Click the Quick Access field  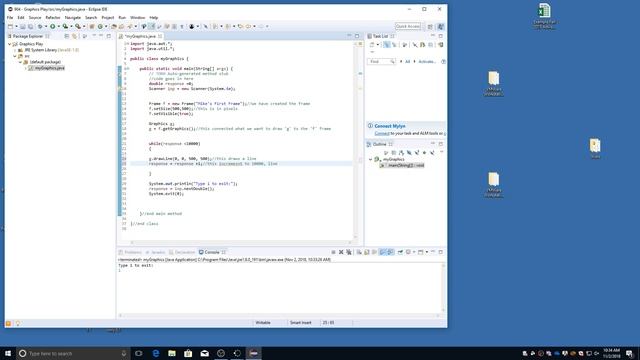point(407,27)
